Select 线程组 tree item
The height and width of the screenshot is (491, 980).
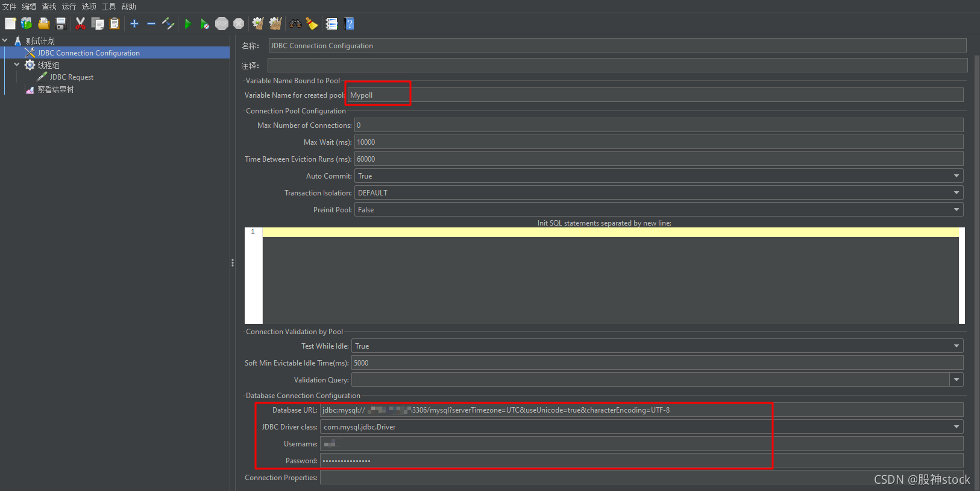pos(48,65)
